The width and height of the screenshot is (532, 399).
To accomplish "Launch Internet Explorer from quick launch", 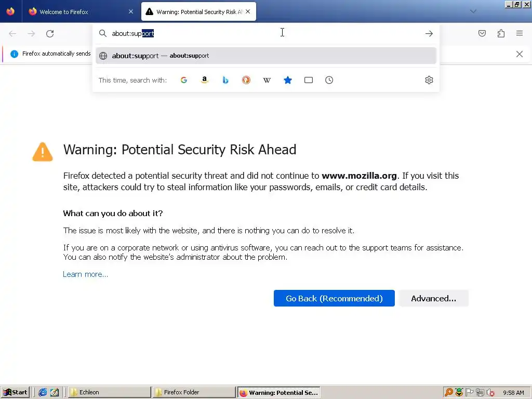I will coord(43,392).
